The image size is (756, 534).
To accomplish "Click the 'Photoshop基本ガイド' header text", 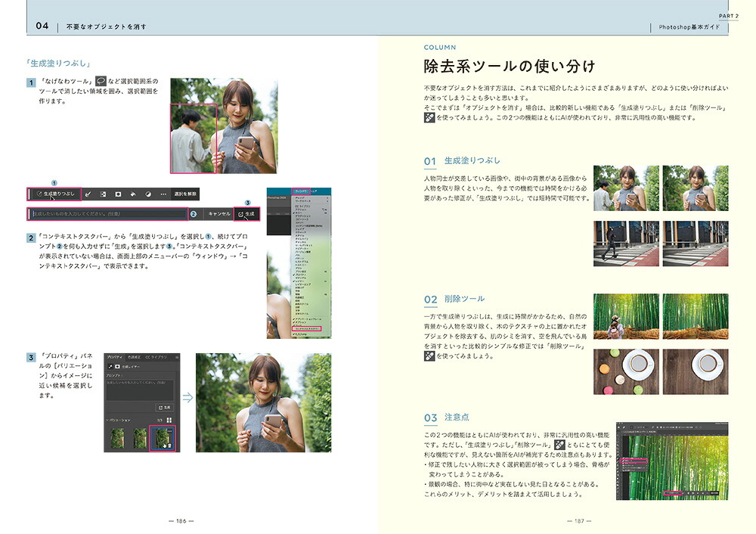I will [x=689, y=27].
